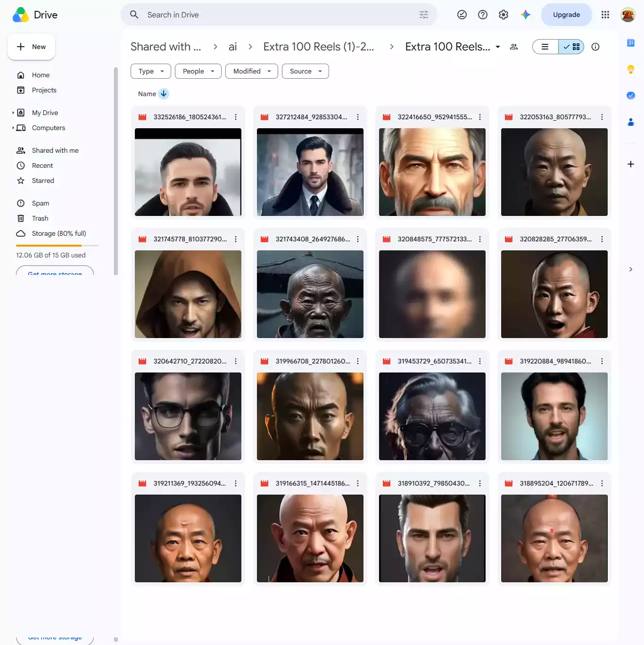The width and height of the screenshot is (644, 645).
Task: Sort by the Name column label
Action: tap(147, 94)
